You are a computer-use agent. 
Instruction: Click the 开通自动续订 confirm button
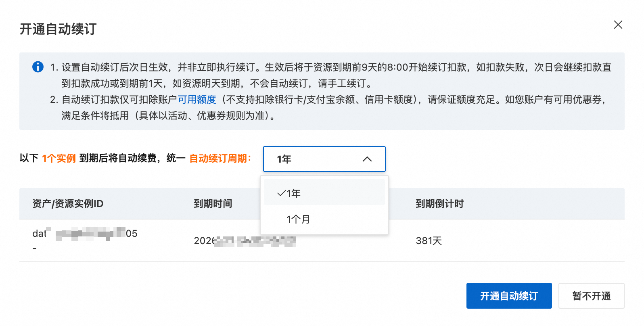509,296
